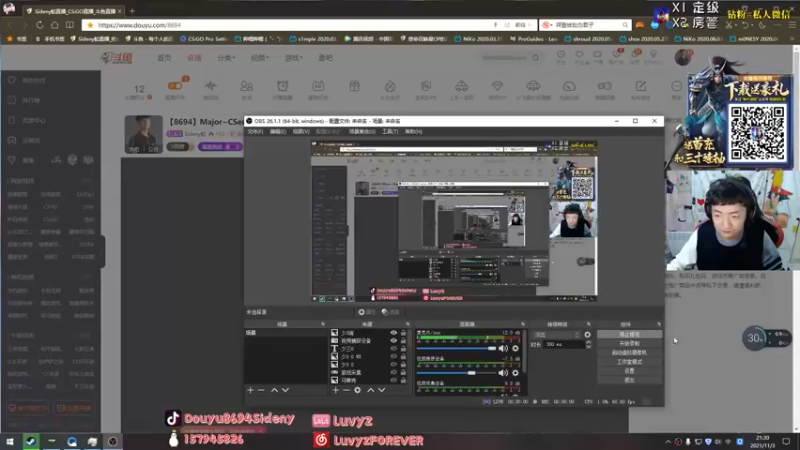Pop out the OBS Scenes dock panel
This screenshot has width=800, height=450.
(323, 324)
